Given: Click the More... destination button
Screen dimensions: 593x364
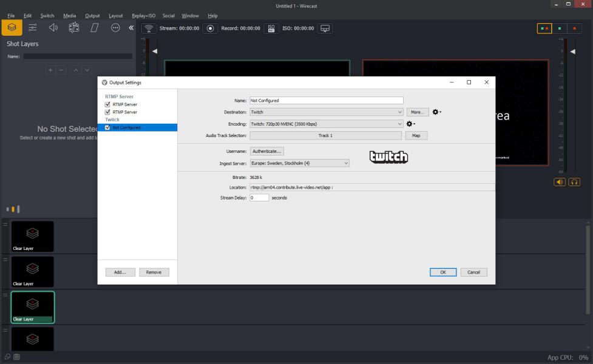Looking at the screenshot, I should [418, 112].
